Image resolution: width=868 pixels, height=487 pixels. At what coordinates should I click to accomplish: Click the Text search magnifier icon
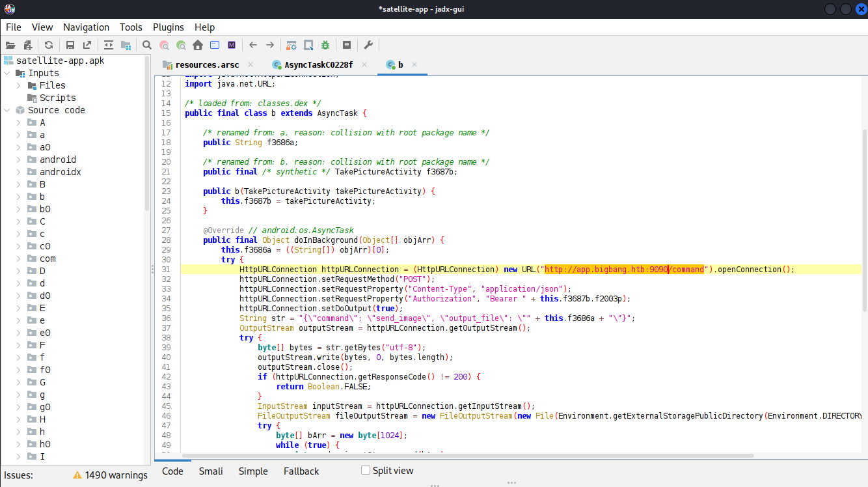pyautogui.click(x=147, y=45)
